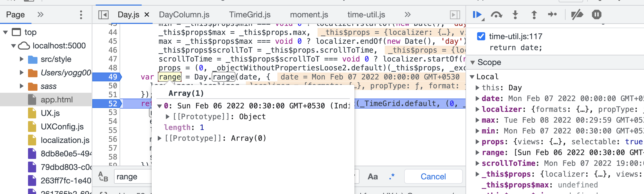Image resolution: width=644 pixels, height=194 pixels.
Task: Hide the navigator sidebar panel
Action: [x=104, y=14]
